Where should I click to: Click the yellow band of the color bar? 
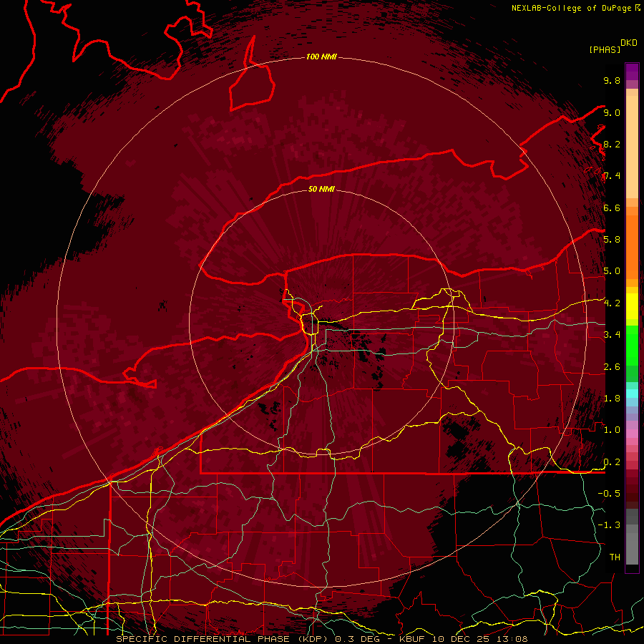(x=632, y=306)
